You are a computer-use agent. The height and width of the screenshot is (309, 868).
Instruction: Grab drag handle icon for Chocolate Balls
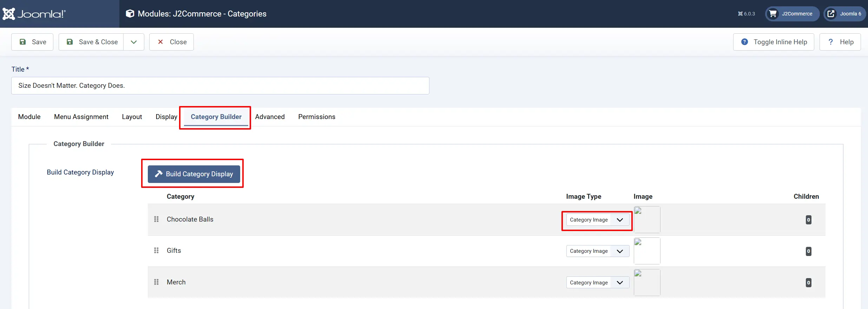tap(157, 219)
